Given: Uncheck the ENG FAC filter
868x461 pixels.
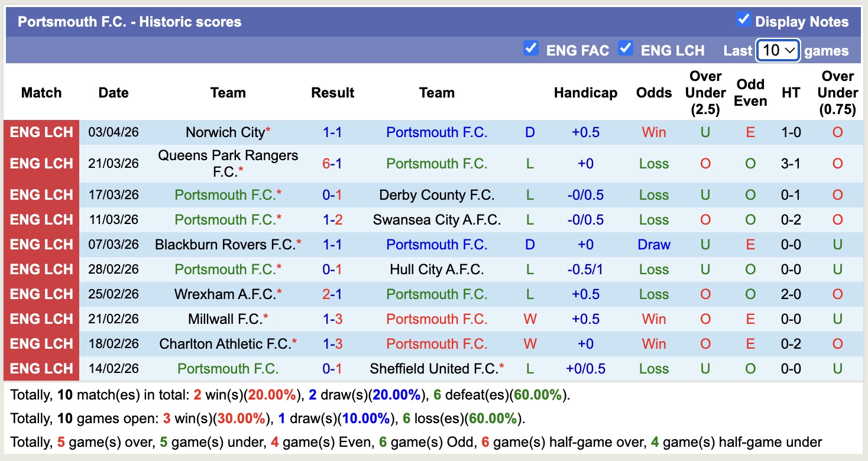Looking at the screenshot, I should (x=531, y=50).
